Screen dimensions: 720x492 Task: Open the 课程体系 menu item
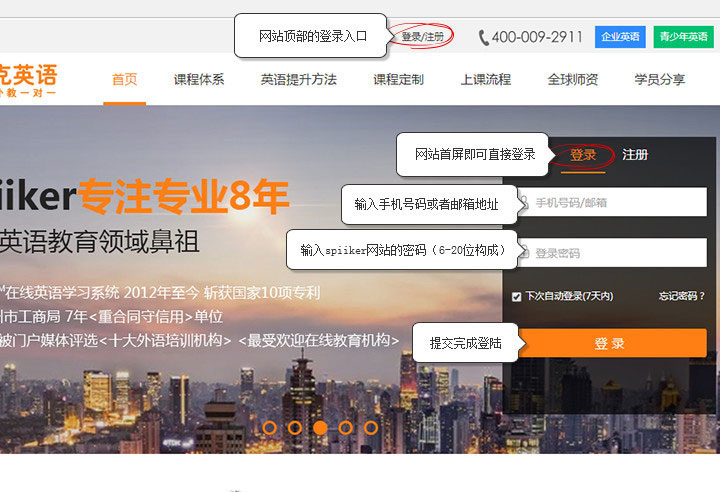tap(199, 80)
